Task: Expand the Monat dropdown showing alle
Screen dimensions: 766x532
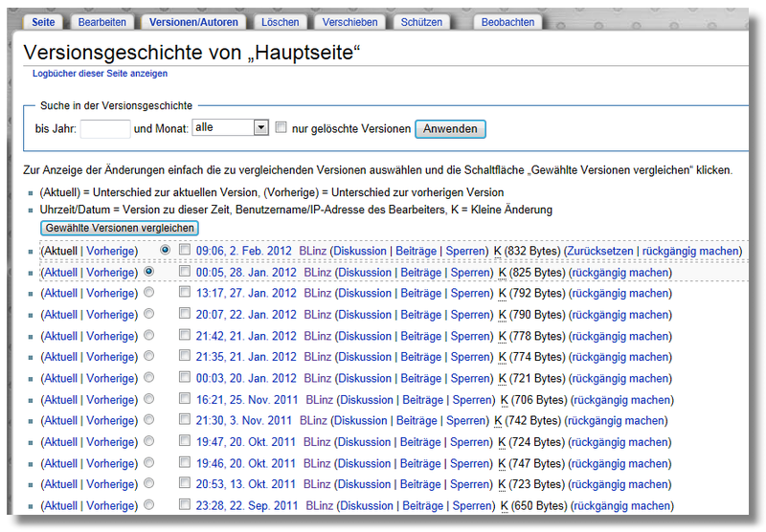Action: [260, 127]
